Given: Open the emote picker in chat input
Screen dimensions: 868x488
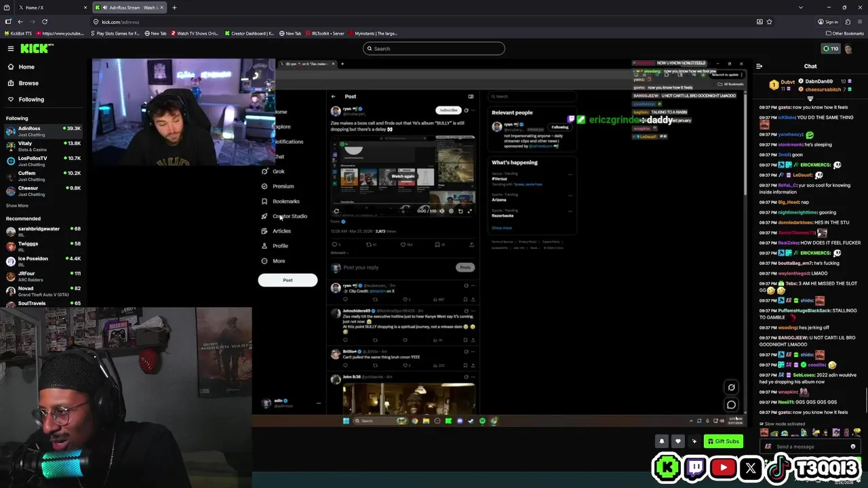Looking at the screenshot, I should pyautogui.click(x=852, y=447).
